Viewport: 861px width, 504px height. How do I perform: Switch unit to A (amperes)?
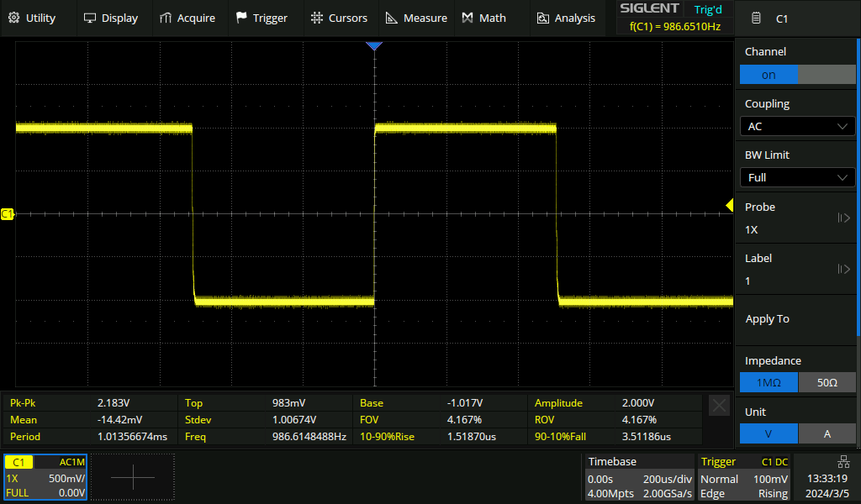point(827,433)
